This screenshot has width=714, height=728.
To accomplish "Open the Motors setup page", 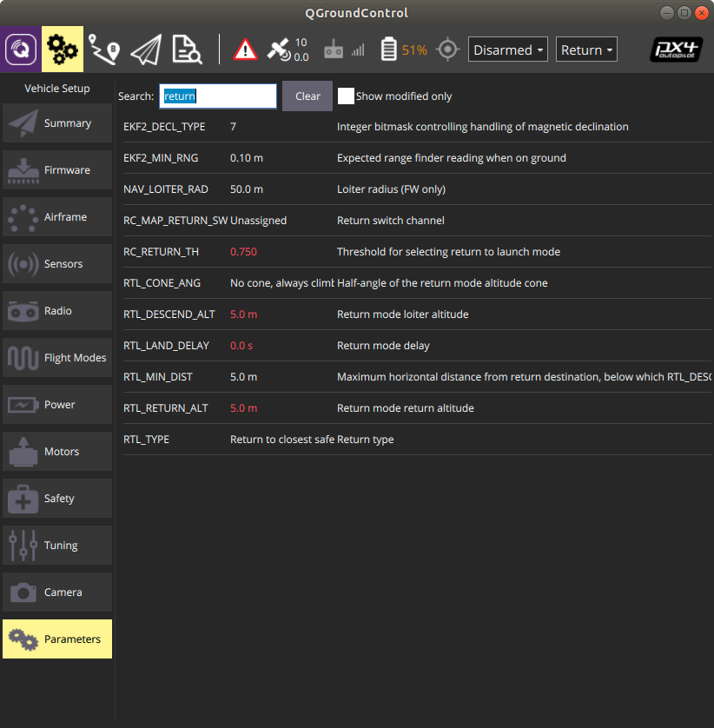I will pyautogui.click(x=57, y=451).
